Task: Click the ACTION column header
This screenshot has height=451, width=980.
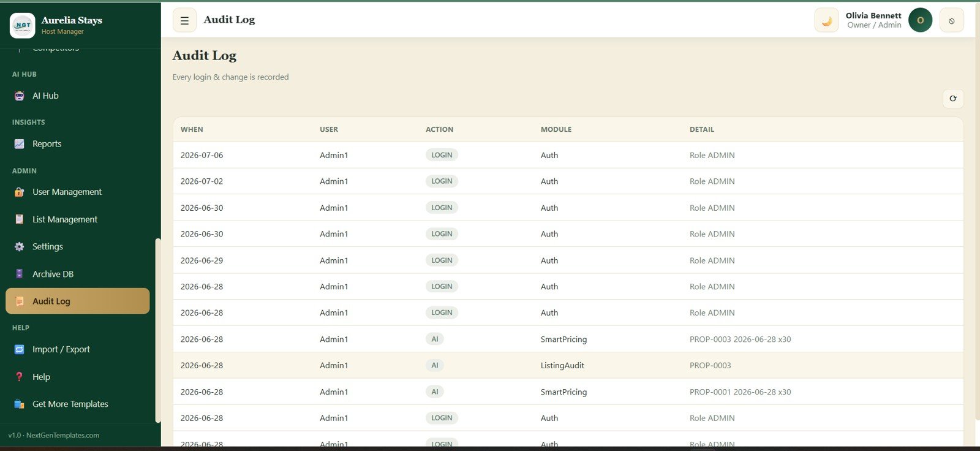Action: pos(440,130)
